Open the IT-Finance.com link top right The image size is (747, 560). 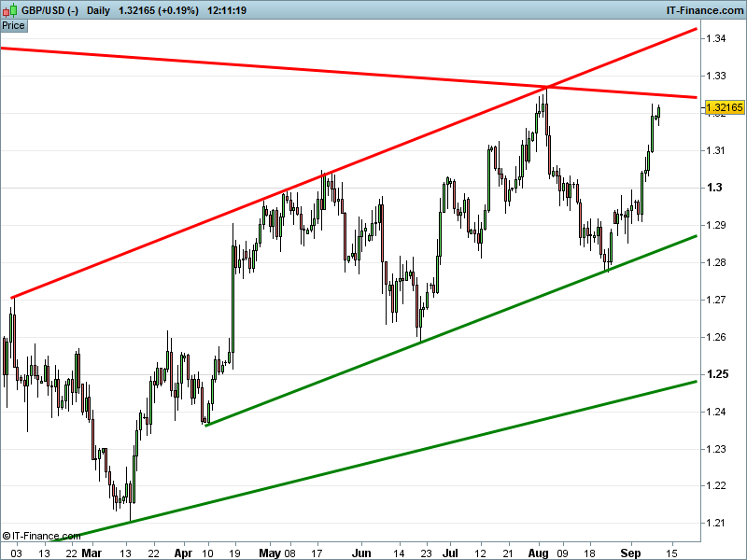click(x=705, y=10)
